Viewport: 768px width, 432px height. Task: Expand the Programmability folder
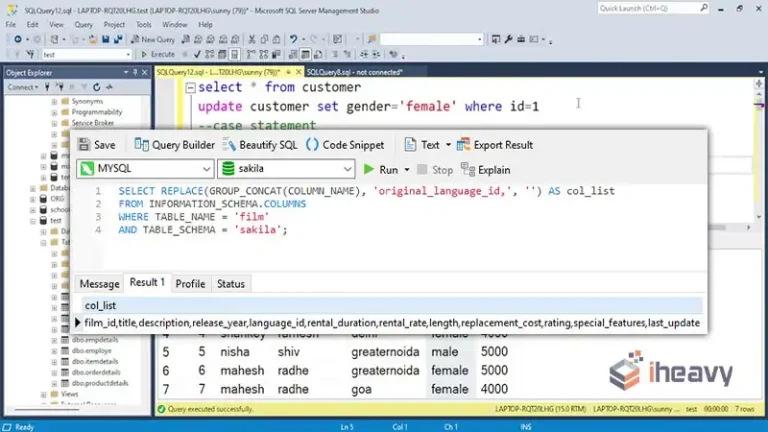pyautogui.click(x=54, y=112)
